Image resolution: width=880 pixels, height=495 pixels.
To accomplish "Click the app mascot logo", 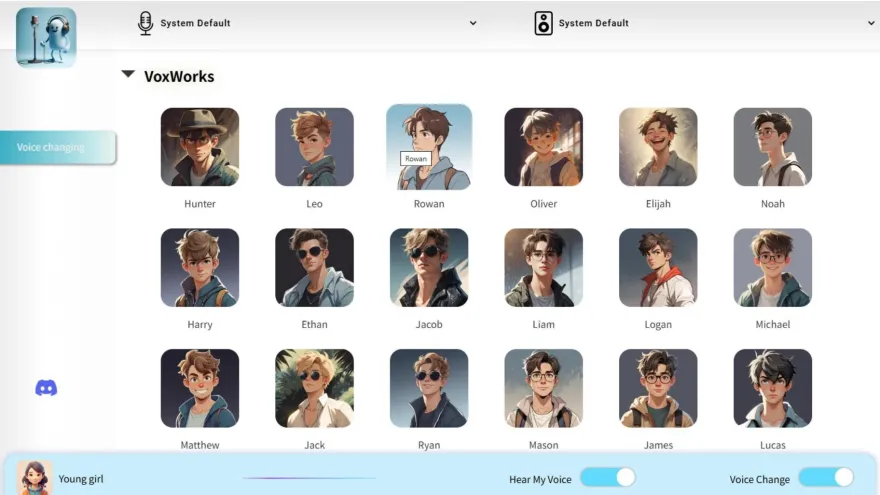I will pyautogui.click(x=46, y=38).
